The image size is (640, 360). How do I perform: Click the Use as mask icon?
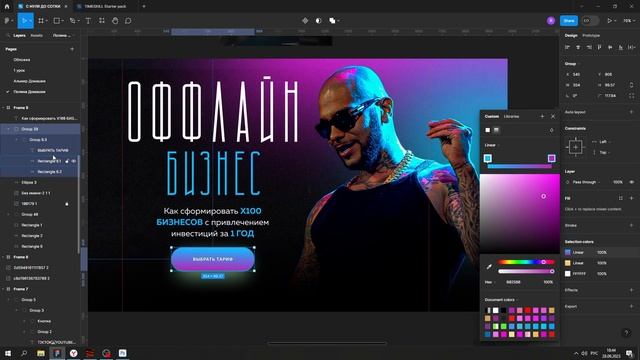click(318, 21)
